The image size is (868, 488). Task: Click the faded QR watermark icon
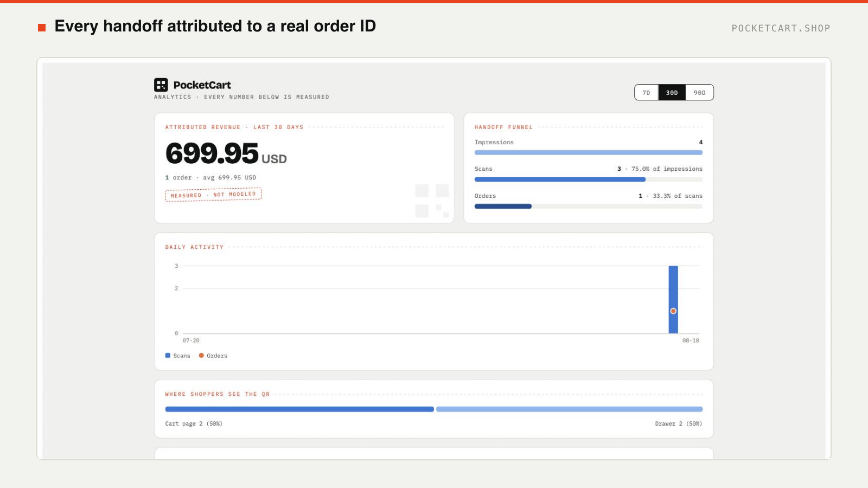tap(432, 201)
